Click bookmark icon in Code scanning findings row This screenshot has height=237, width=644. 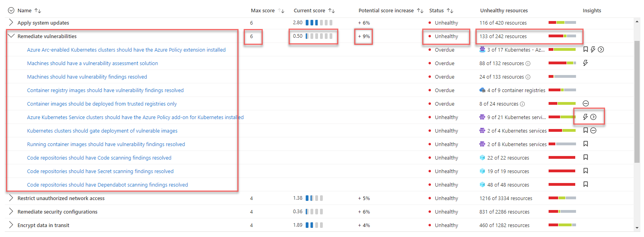(586, 158)
